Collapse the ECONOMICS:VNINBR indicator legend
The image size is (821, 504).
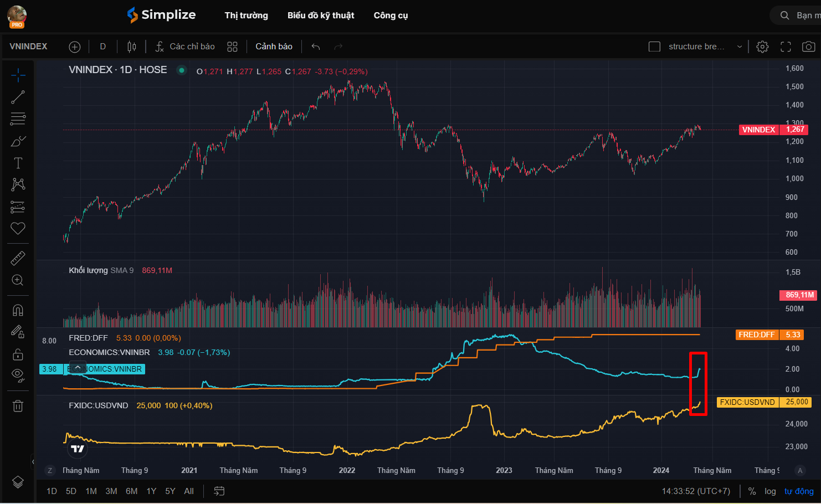pyautogui.click(x=78, y=367)
